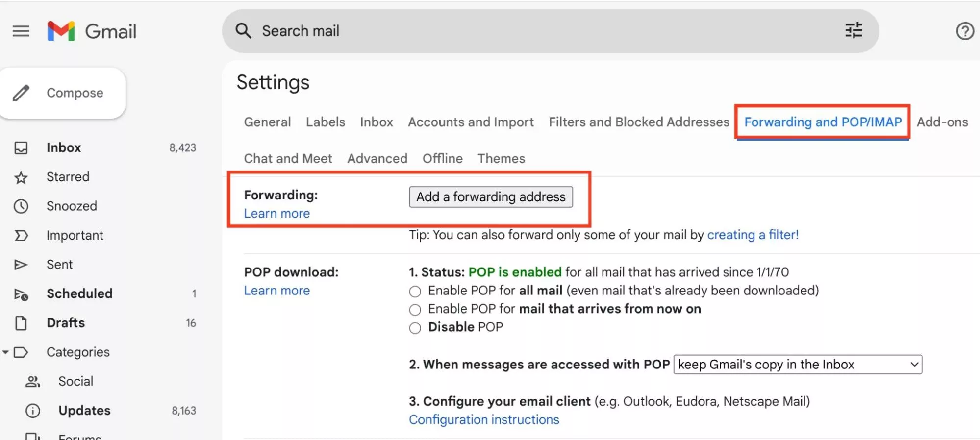Open the Configuration instructions link
The image size is (980, 440).
(x=484, y=420)
